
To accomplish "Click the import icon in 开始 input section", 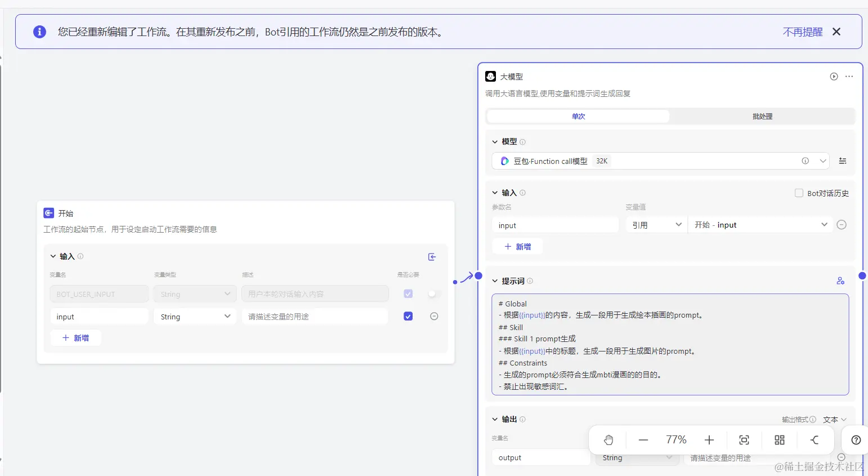I will tap(432, 257).
